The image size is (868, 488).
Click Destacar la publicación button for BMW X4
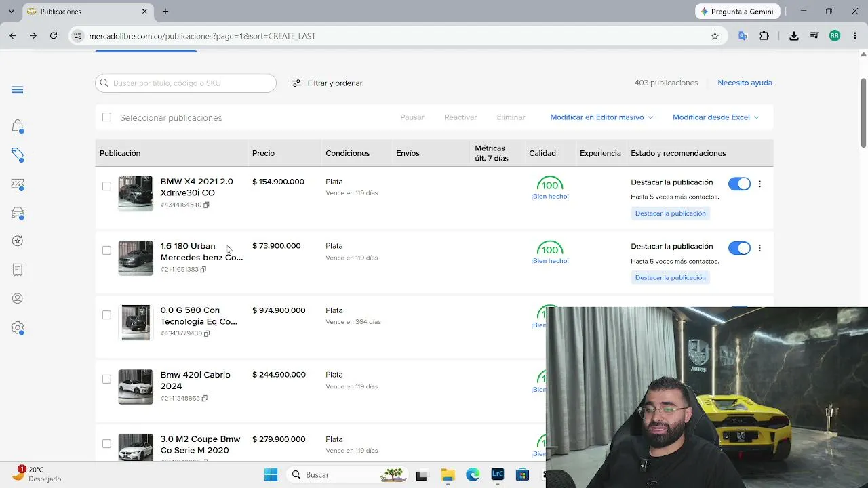[x=670, y=213]
